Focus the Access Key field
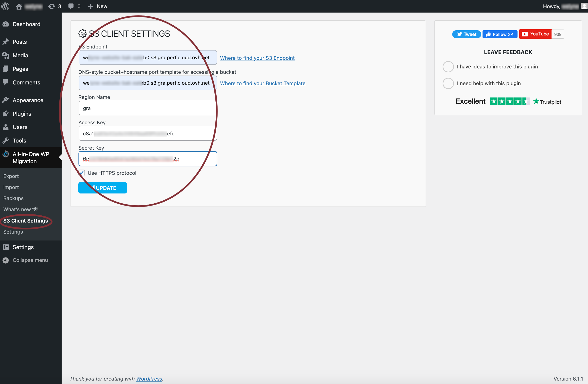 (148, 133)
